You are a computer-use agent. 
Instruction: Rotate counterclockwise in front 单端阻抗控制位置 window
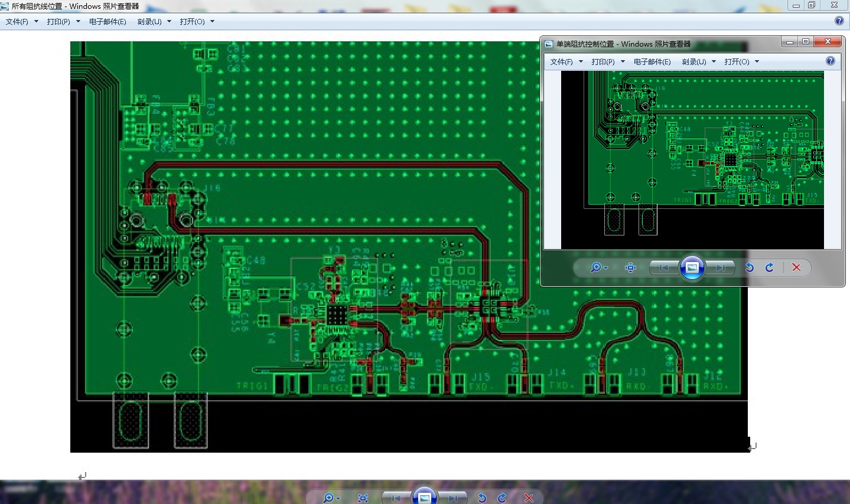[750, 268]
